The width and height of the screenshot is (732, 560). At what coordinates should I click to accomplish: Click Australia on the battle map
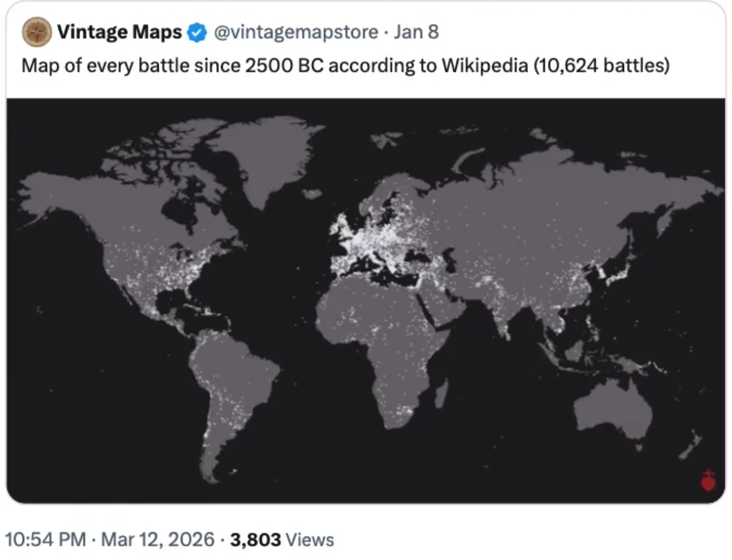612,408
